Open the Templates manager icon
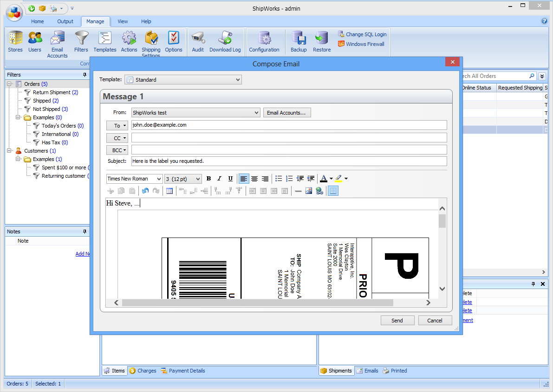Viewport: 553px width, 392px height. pos(105,42)
